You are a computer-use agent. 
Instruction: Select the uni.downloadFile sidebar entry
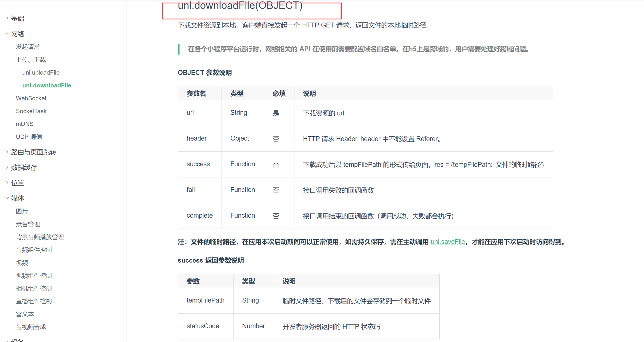click(x=47, y=85)
